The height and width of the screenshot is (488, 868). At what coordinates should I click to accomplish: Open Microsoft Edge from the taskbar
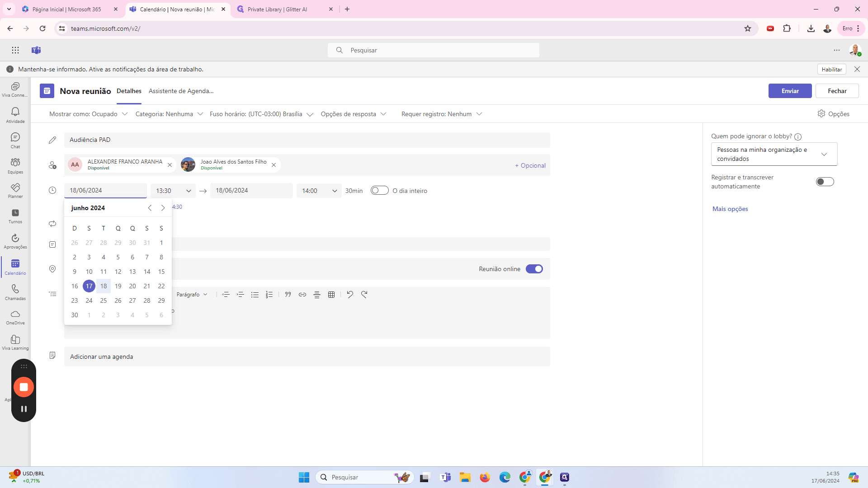pyautogui.click(x=505, y=477)
